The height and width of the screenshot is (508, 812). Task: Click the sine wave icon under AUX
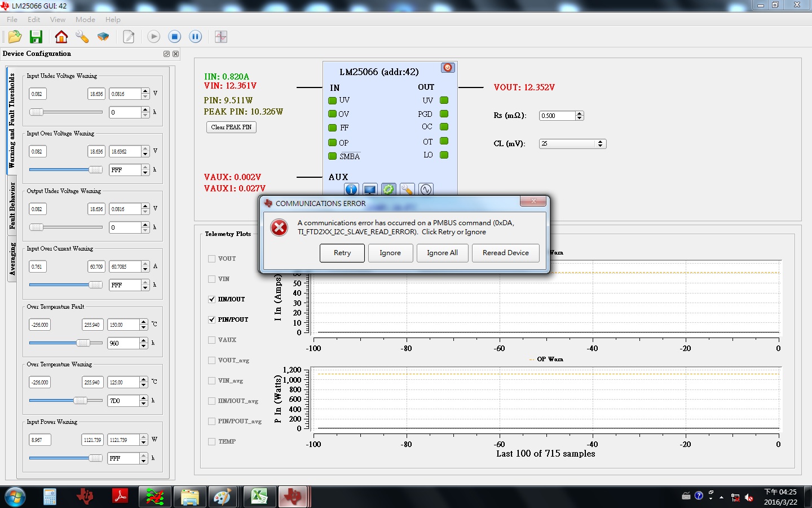[426, 190]
